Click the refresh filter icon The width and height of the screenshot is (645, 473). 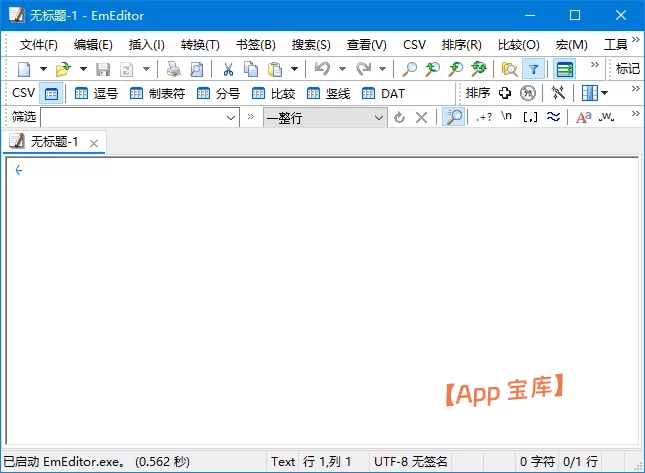399,118
